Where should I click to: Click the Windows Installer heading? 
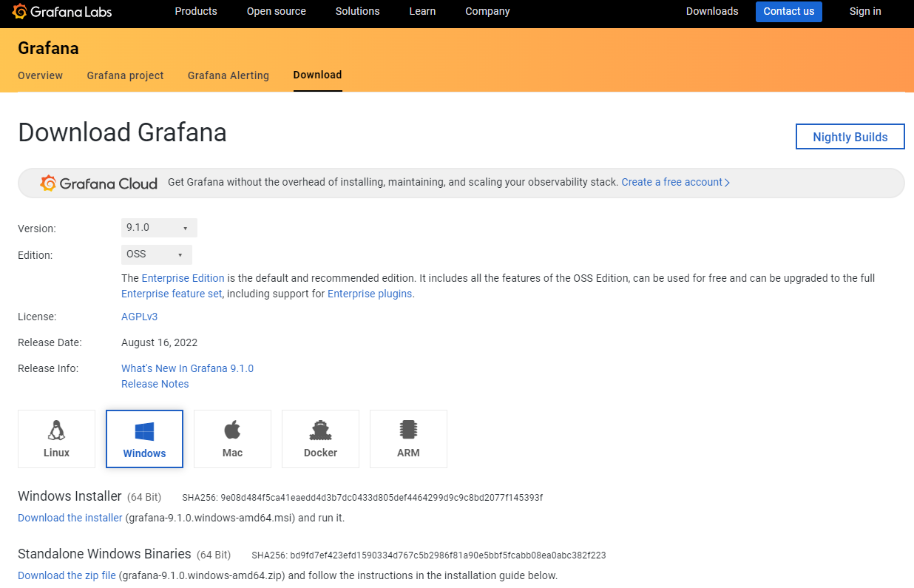point(70,496)
